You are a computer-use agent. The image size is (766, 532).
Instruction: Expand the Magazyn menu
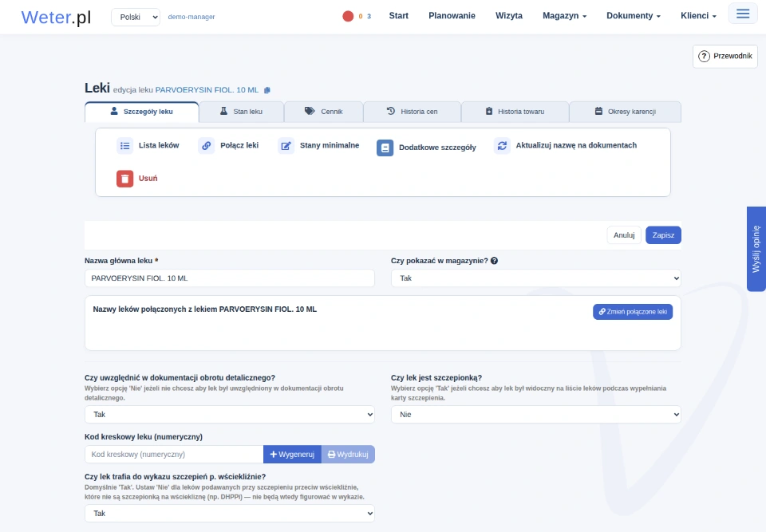[x=564, y=16]
